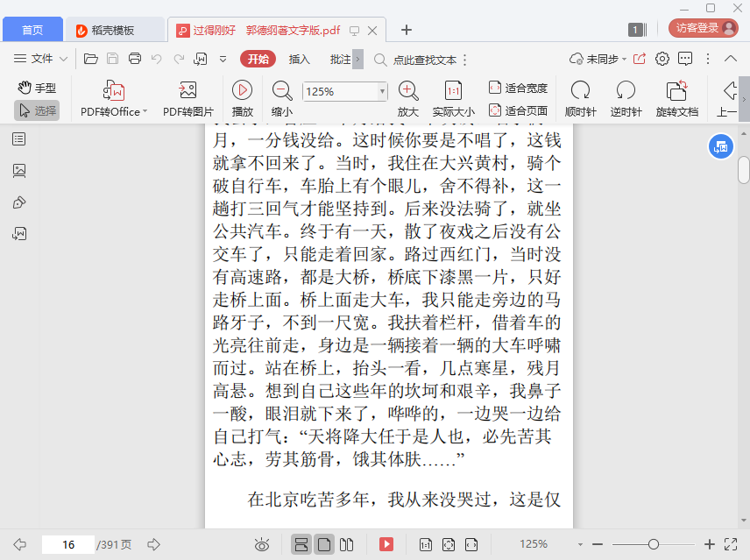Enable single page view mode
Viewport: 750px width, 560px height.
324,544
